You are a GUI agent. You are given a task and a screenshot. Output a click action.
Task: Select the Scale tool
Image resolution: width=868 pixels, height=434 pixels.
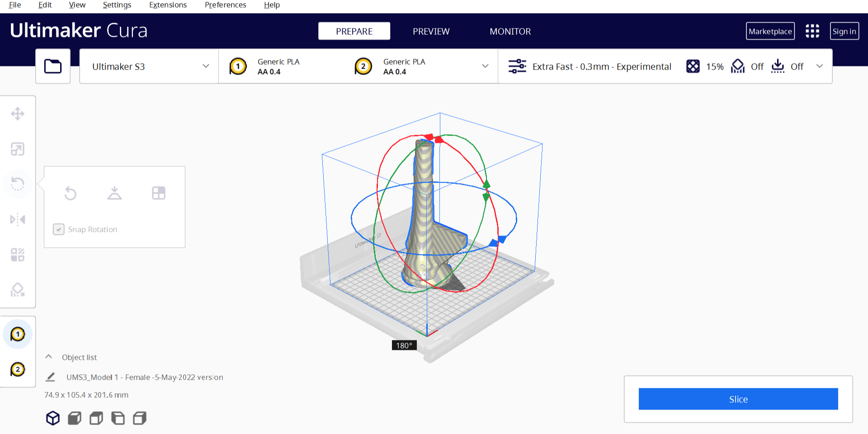tap(18, 149)
